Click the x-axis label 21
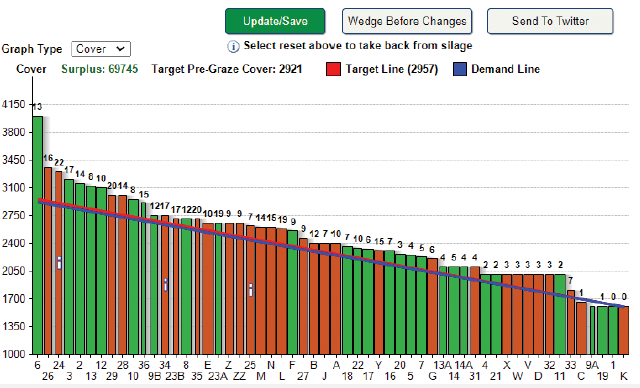Screen dimensions: 640x388 496,376
